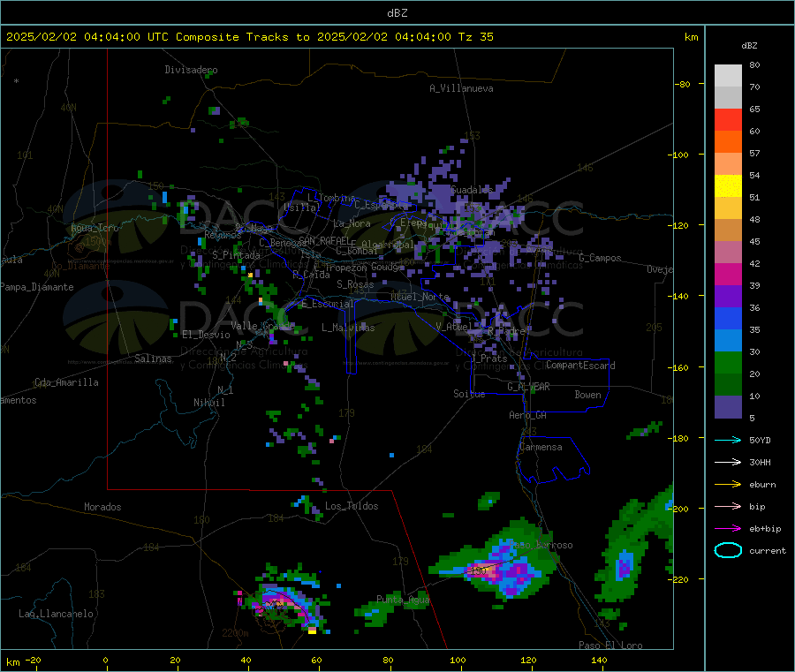
Task: Click the -220 tick label on right axis
Action: (678, 580)
